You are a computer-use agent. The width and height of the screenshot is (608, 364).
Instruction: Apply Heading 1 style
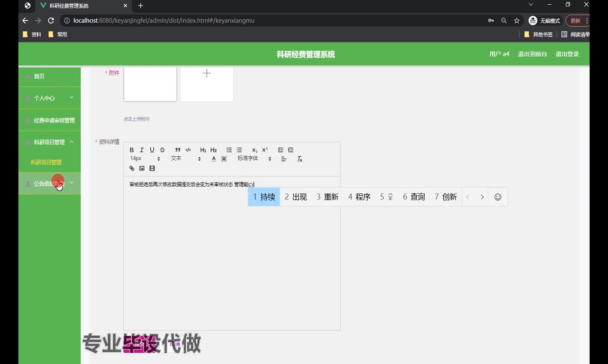click(x=203, y=150)
